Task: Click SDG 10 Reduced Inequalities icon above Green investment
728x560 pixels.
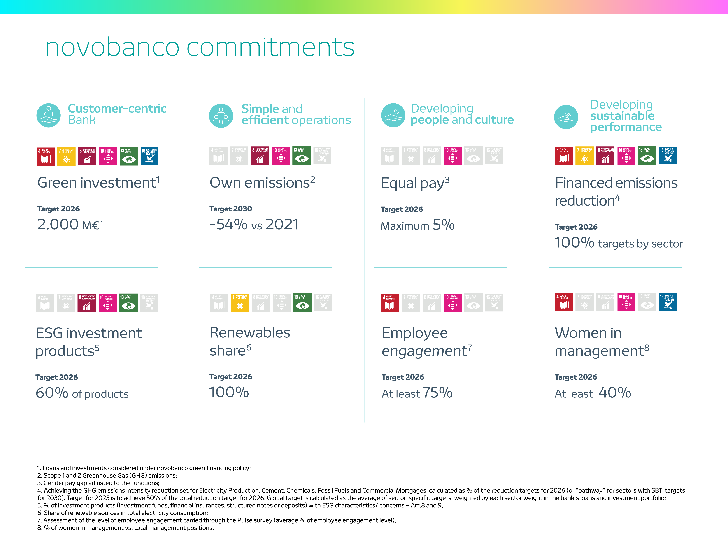Action: coord(108,156)
